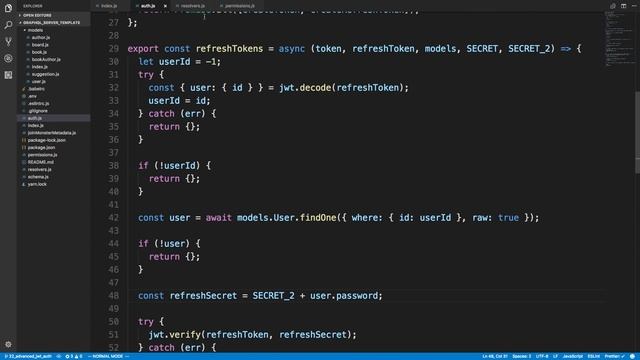
Task: Click the git branch 22_advanced_jwt_auth indicator
Action: tap(28, 356)
